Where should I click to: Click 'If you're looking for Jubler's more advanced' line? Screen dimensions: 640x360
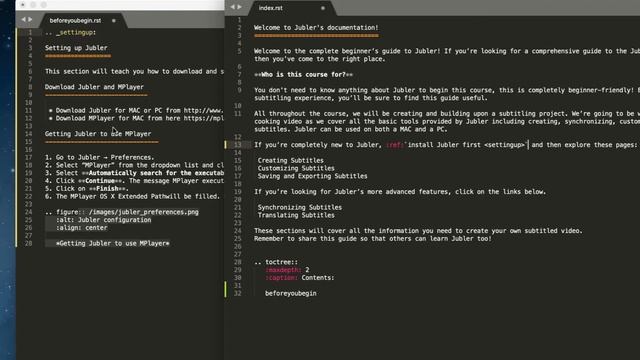point(400,192)
